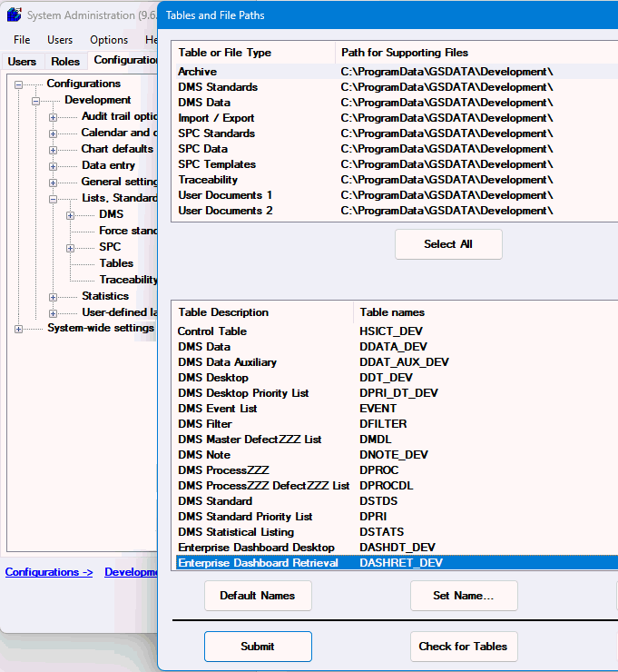This screenshot has height=672, width=618.
Task: Open the Options menu
Action: pos(108,40)
